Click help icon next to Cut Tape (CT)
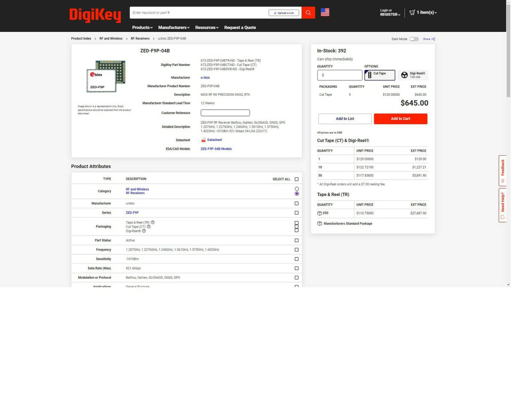This screenshot has height=399, width=532. 149,227
